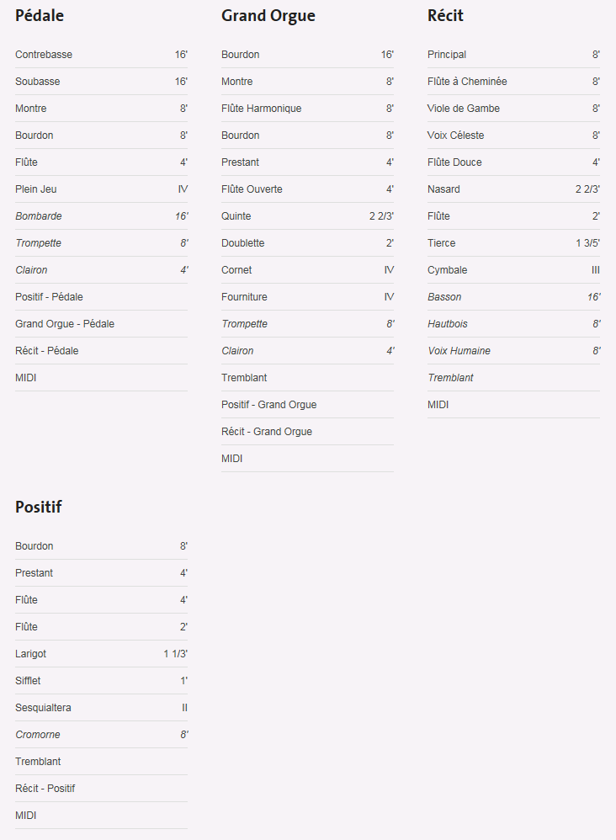Click the Voix Céleste 8' stop

[513, 135]
